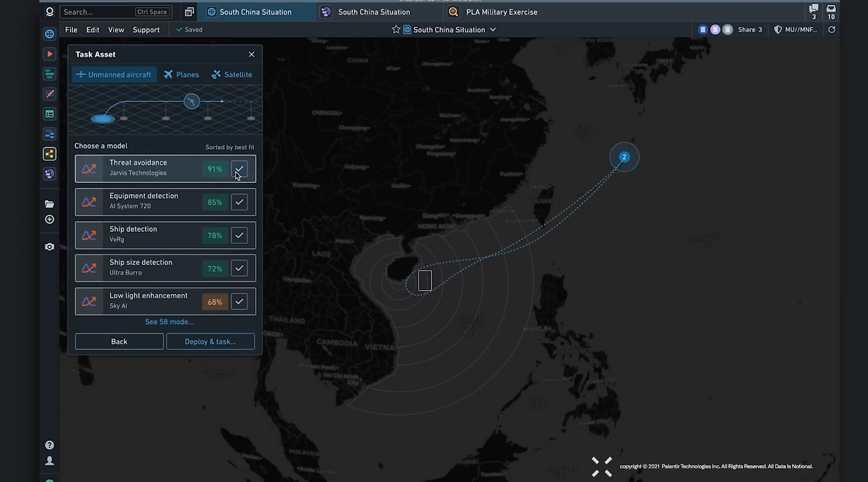This screenshot has width=868, height=482.
Task: Click the Saved status indicator
Action: point(189,30)
